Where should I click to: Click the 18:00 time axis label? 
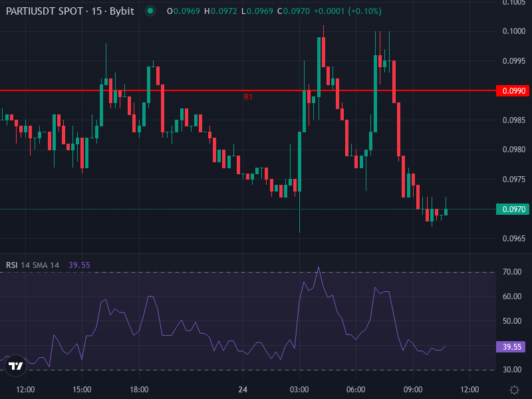139,389
